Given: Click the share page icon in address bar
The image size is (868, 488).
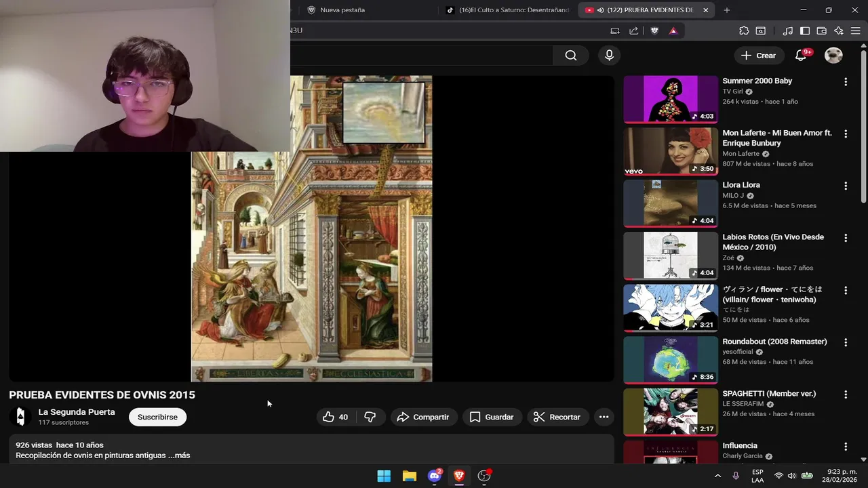Looking at the screenshot, I should point(633,30).
